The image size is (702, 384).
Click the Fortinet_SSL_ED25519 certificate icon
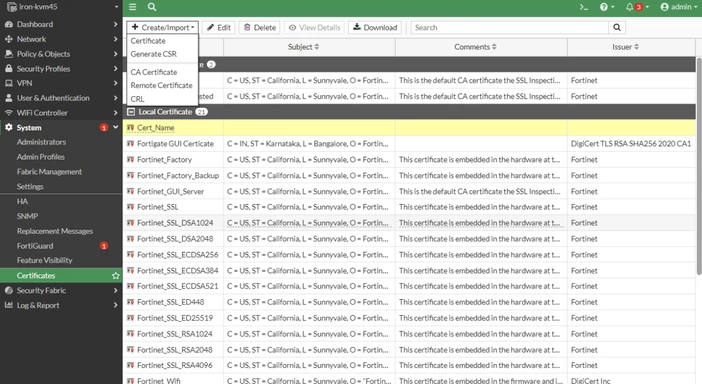click(130, 318)
